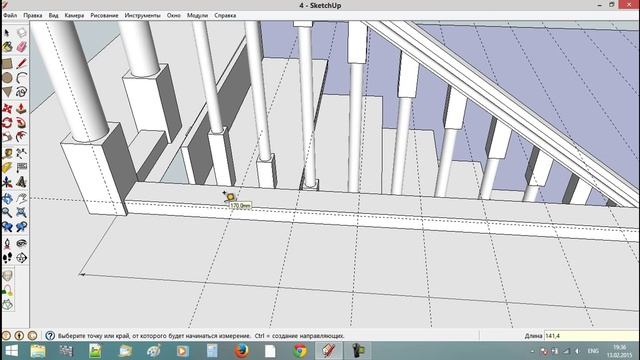Viewport: 640px width, 360px height.
Task: Choose the Axes tool
Action: coord(7,182)
